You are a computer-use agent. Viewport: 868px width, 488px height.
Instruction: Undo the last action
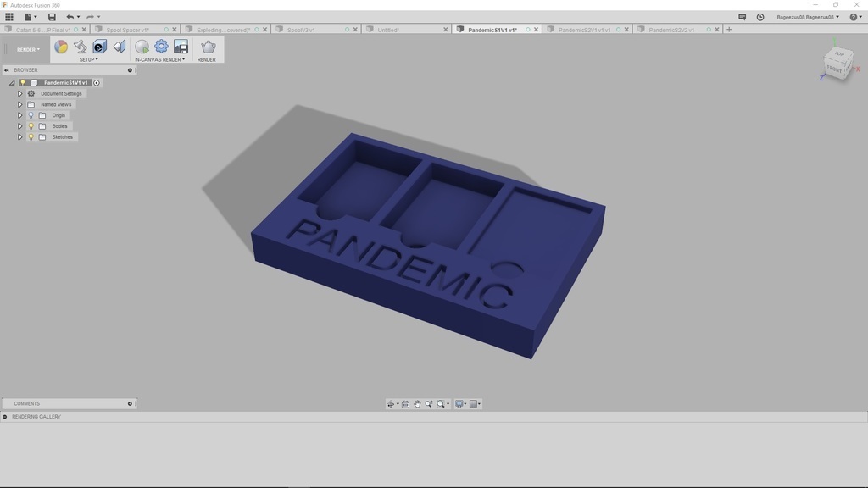(70, 17)
